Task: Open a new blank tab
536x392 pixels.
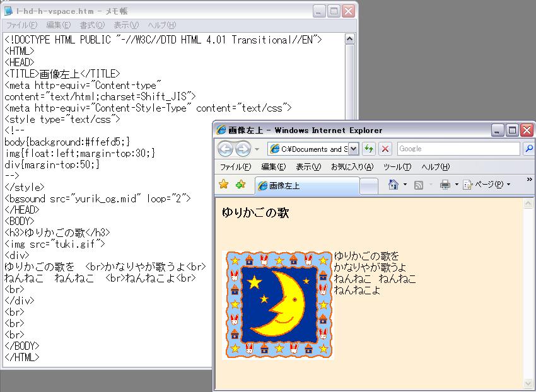Action: point(369,187)
